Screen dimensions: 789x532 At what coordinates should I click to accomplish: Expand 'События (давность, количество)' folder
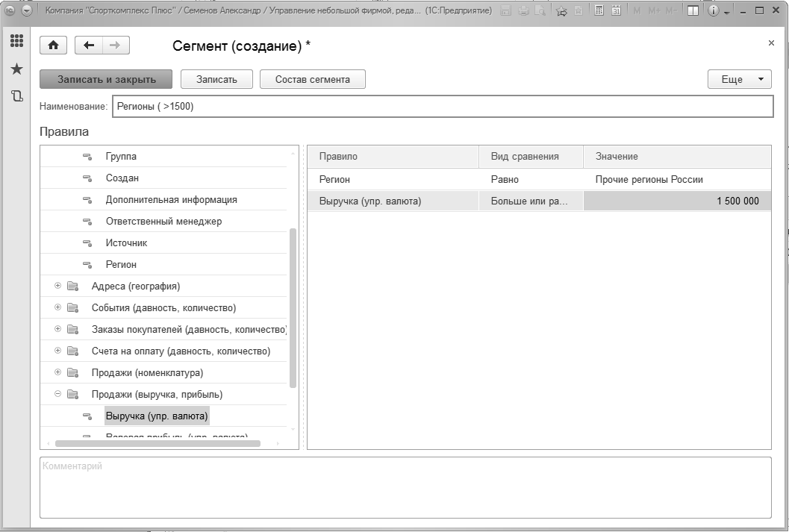pos(58,307)
